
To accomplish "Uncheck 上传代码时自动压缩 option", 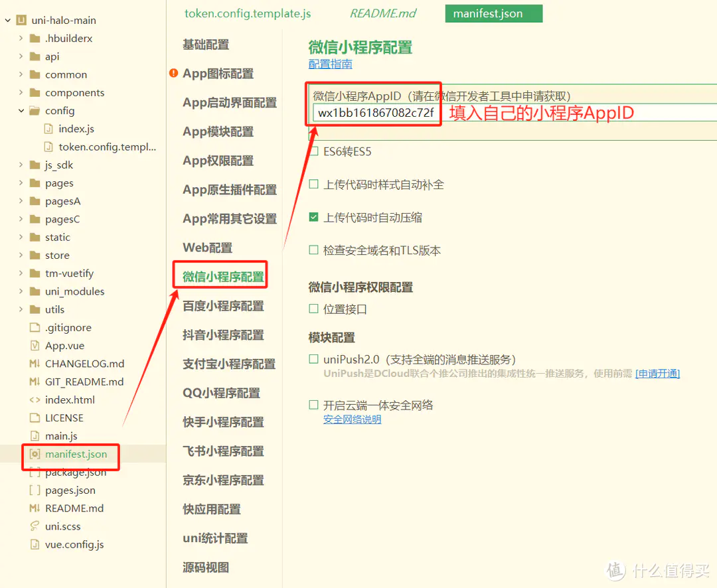I will point(314,218).
